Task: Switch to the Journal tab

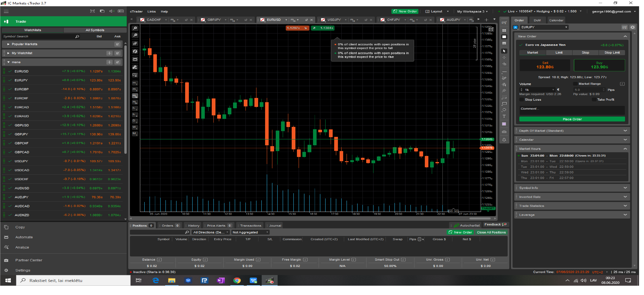Action: click(x=275, y=226)
